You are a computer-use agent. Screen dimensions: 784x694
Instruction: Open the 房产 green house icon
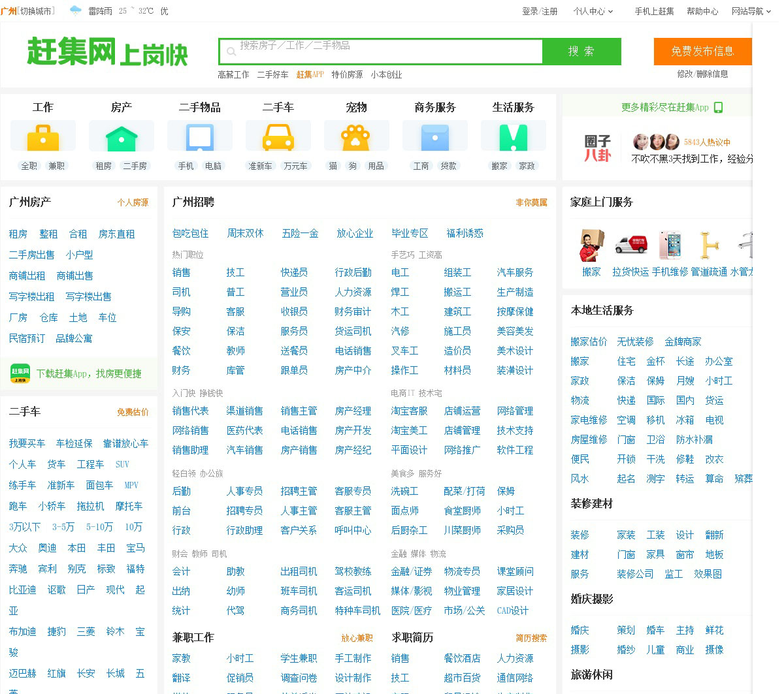(x=122, y=136)
